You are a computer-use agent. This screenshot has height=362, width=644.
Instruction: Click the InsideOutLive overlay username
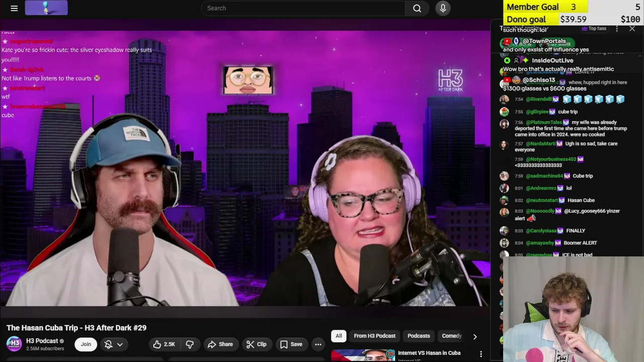click(x=552, y=60)
